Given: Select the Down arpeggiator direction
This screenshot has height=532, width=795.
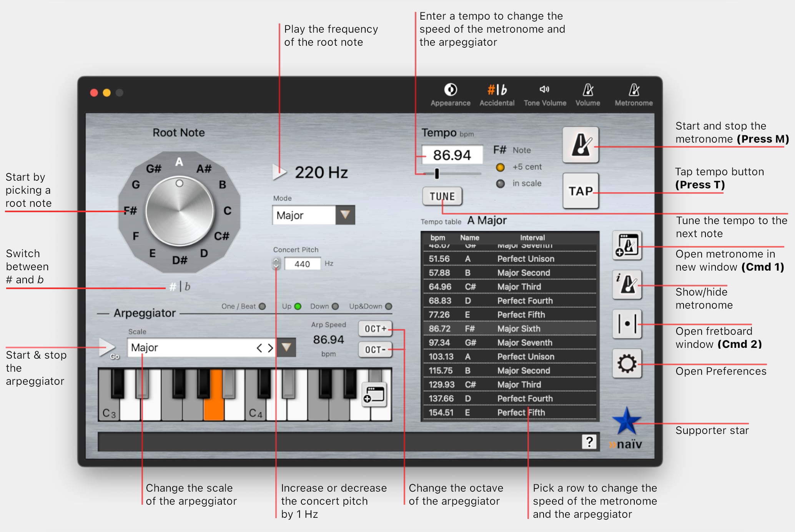Looking at the screenshot, I should tap(335, 306).
